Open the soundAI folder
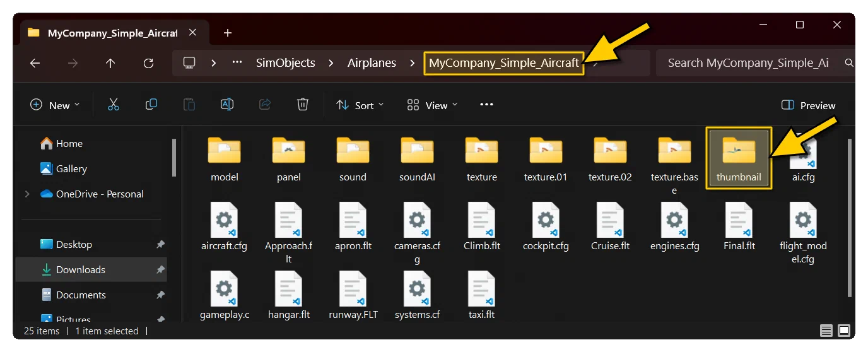 417,160
